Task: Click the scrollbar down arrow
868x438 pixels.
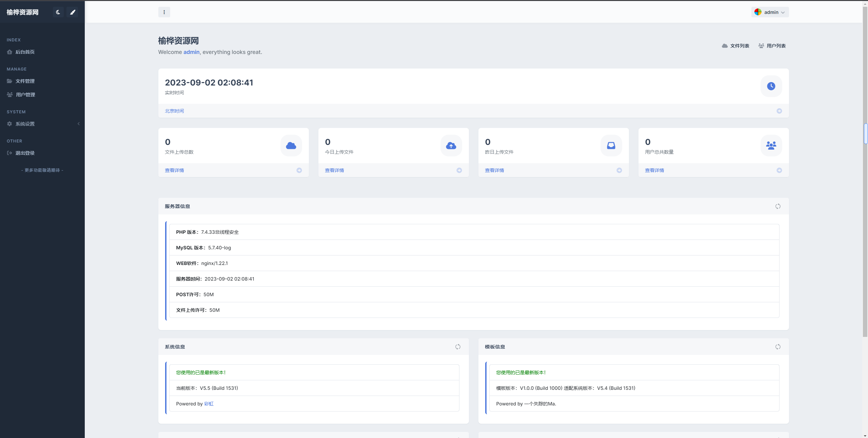Action: click(x=865, y=435)
